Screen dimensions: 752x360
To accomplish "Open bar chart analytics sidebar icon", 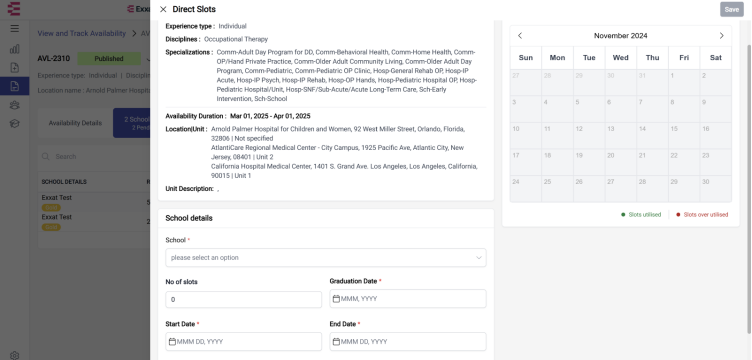I will pyautogui.click(x=14, y=49).
